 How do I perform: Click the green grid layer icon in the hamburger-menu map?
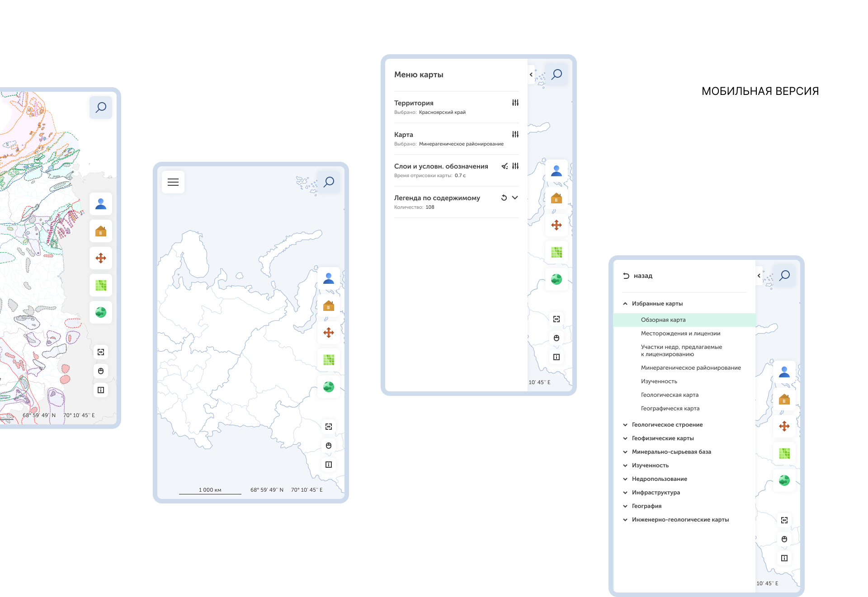click(329, 360)
